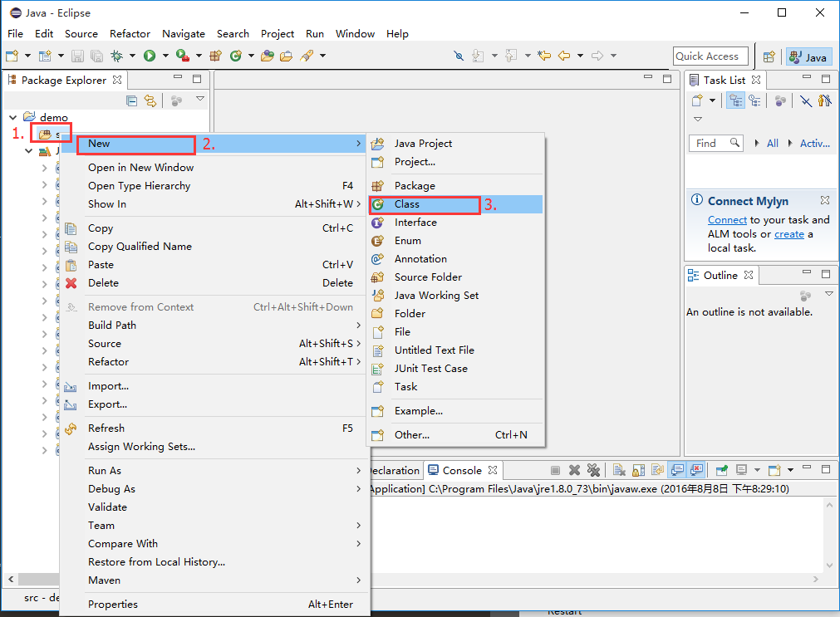
Task: Click the Open Perspective icon
Action: point(769,56)
